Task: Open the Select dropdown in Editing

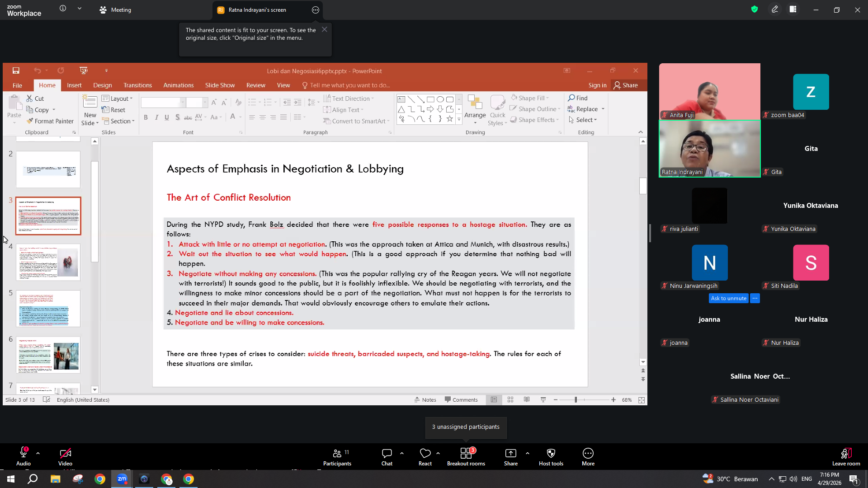Action: pos(582,120)
